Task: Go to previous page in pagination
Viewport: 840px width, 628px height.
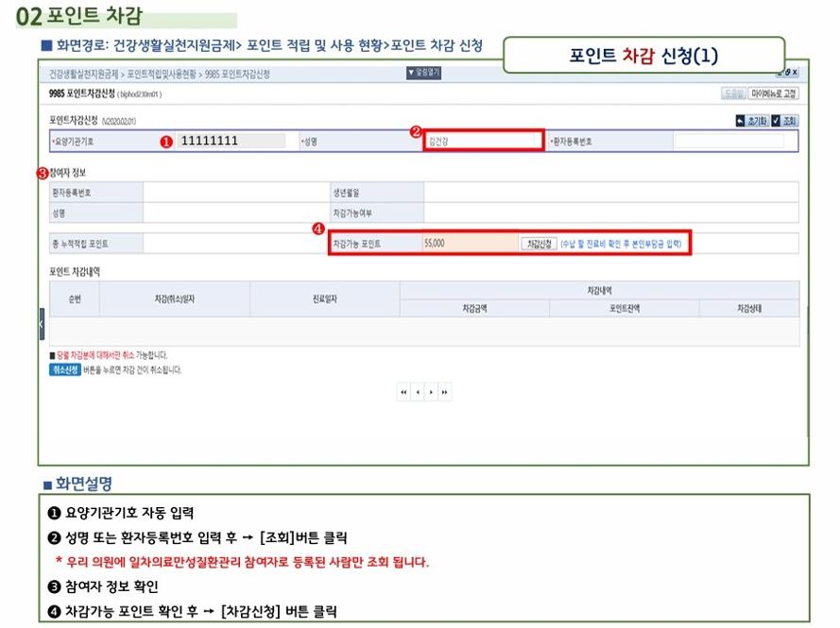Action: [418, 392]
